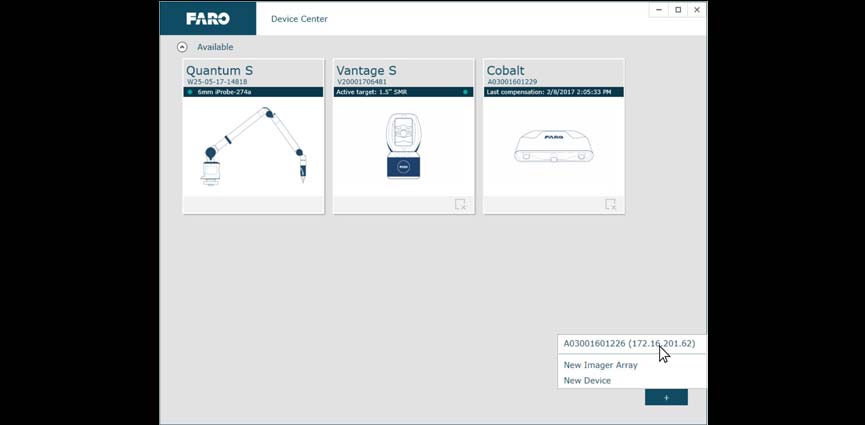Select New Imager Array menu option
The image size is (865, 425).
pyautogui.click(x=600, y=365)
